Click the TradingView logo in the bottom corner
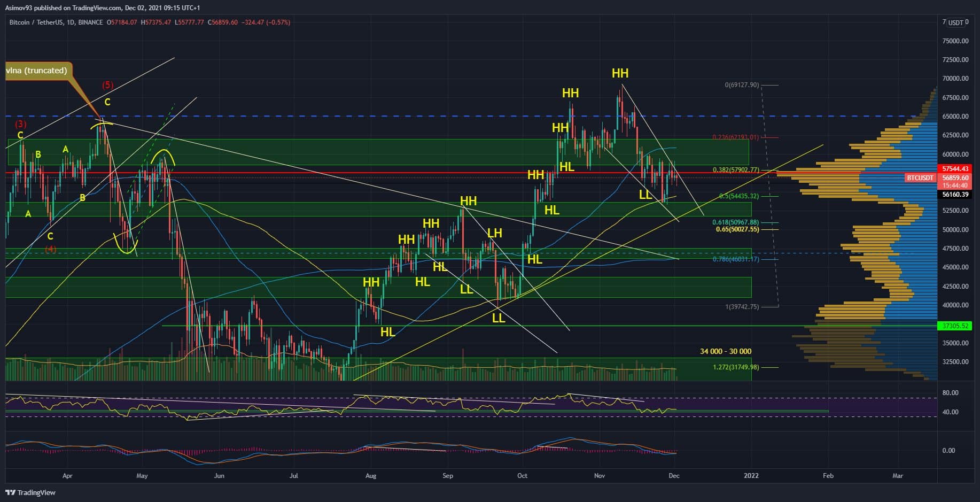This screenshot has height=502, width=980. click(30, 492)
